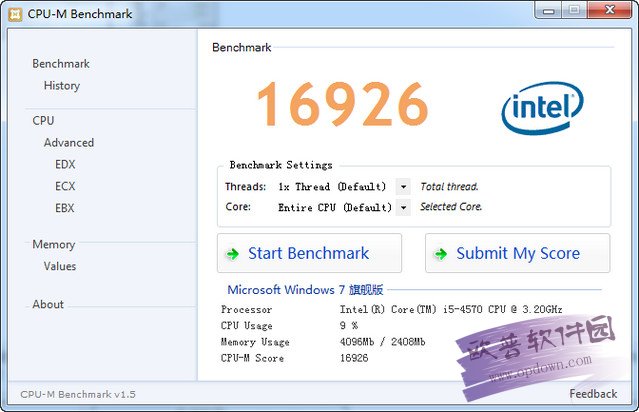Click the 'Microsoft Windows 7' heading

point(305,290)
